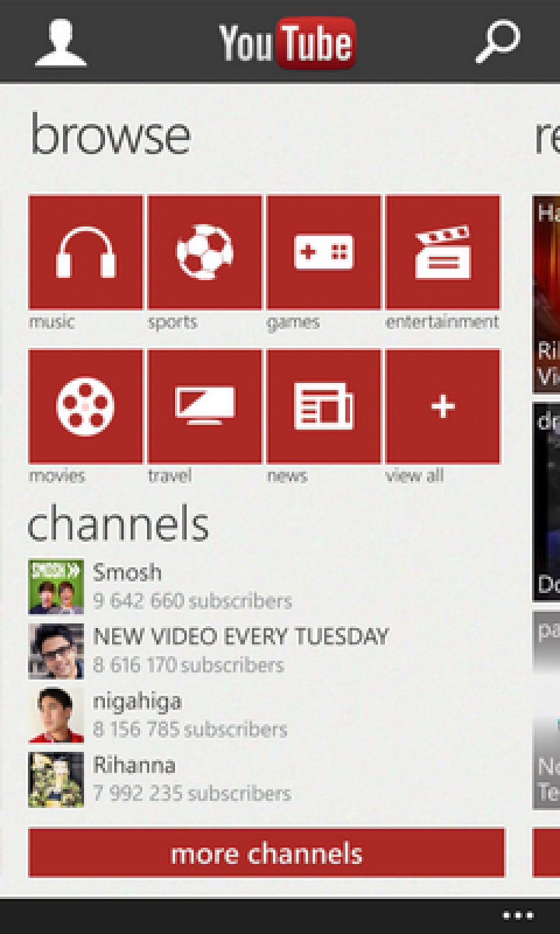Select the nigahiga channel name
The width and height of the screenshot is (560, 934).
click(137, 702)
